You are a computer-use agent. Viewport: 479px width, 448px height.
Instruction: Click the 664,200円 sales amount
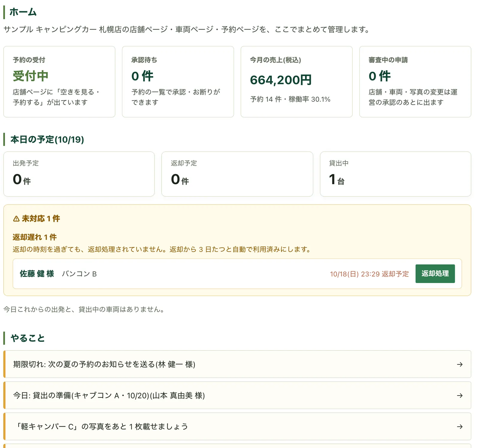tap(281, 80)
